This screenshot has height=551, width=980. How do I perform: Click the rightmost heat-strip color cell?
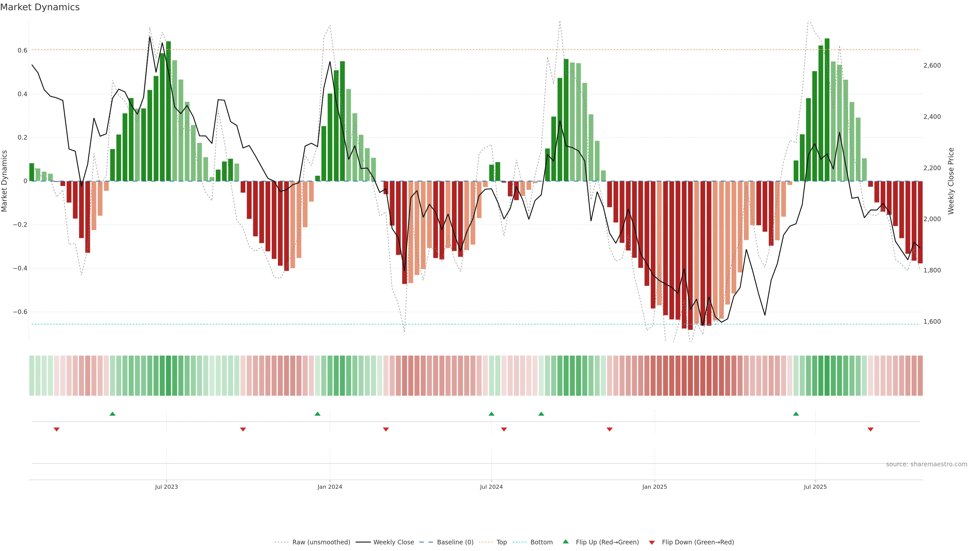coord(920,375)
